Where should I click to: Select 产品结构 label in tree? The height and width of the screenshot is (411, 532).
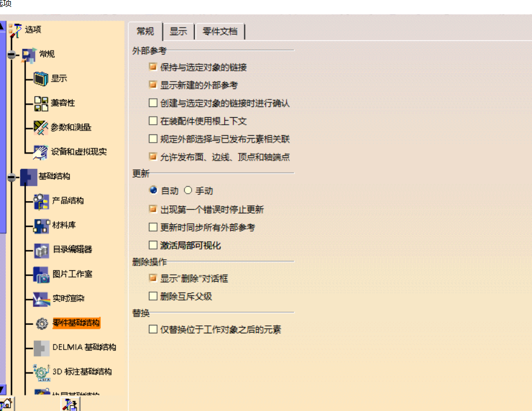[x=68, y=201]
